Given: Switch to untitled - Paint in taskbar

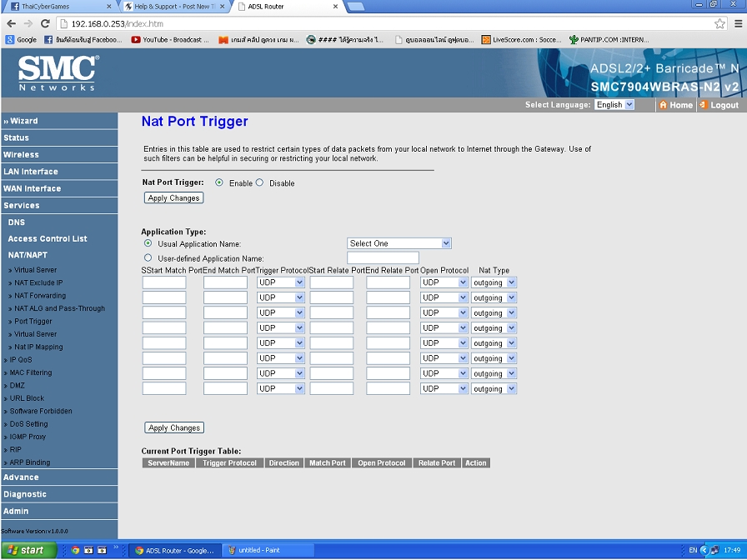Looking at the screenshot, I should click(x=268, y=551).
